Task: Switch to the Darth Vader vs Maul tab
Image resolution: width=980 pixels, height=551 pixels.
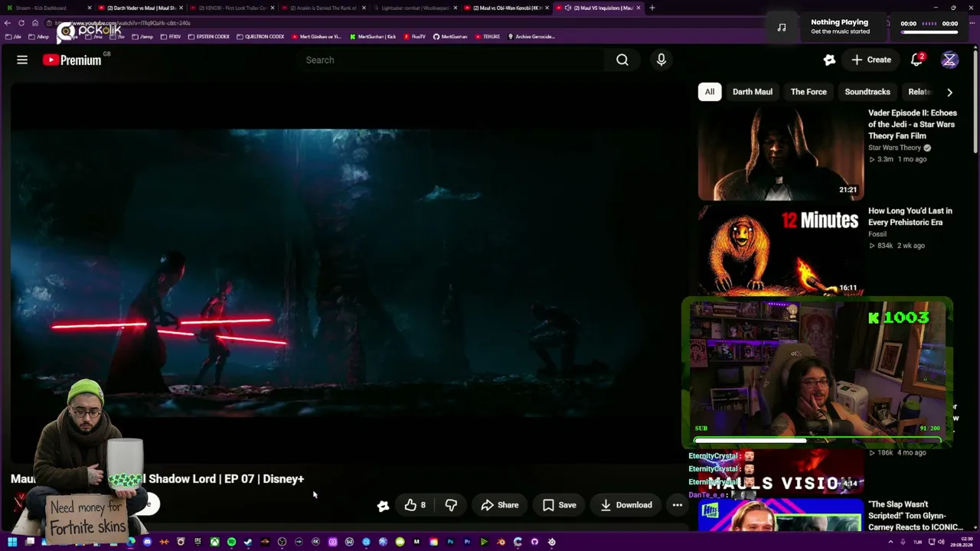Action: [141, 8]
